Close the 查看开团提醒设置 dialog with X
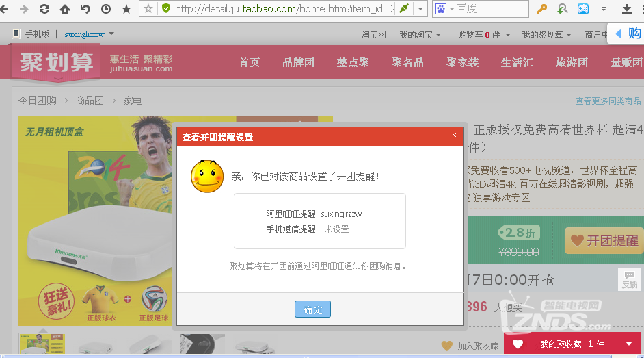The width and height of the screenshot is (644, 358). coord(454,136)
